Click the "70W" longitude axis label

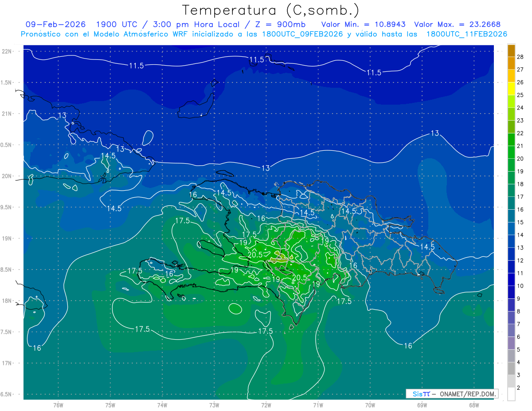click(x=370, y=405)
